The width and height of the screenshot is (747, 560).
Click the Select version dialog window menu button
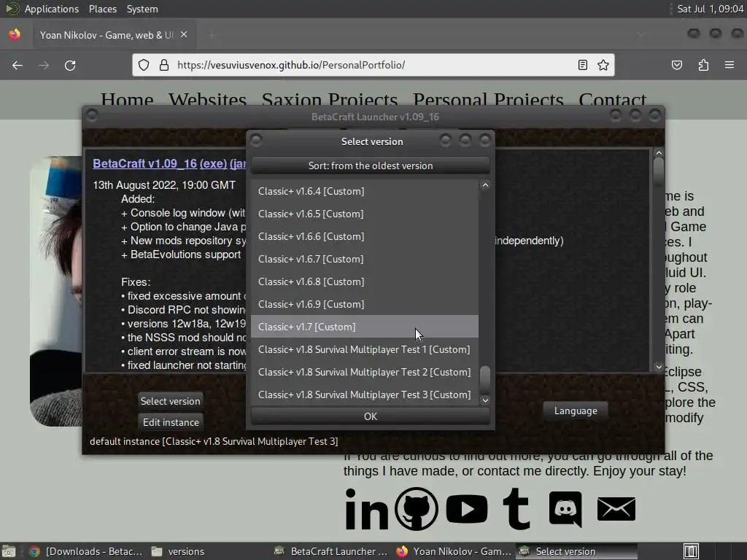256,140
